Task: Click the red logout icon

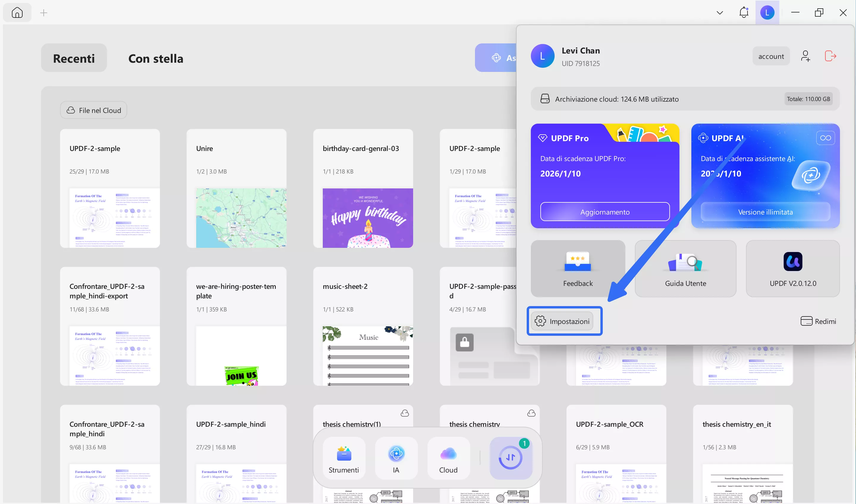Action: click(x=830, y=56)
